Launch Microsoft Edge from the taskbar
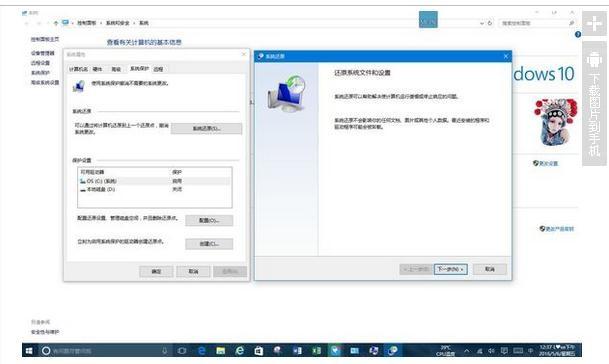 pyautogui.click(x=202, y=351)
